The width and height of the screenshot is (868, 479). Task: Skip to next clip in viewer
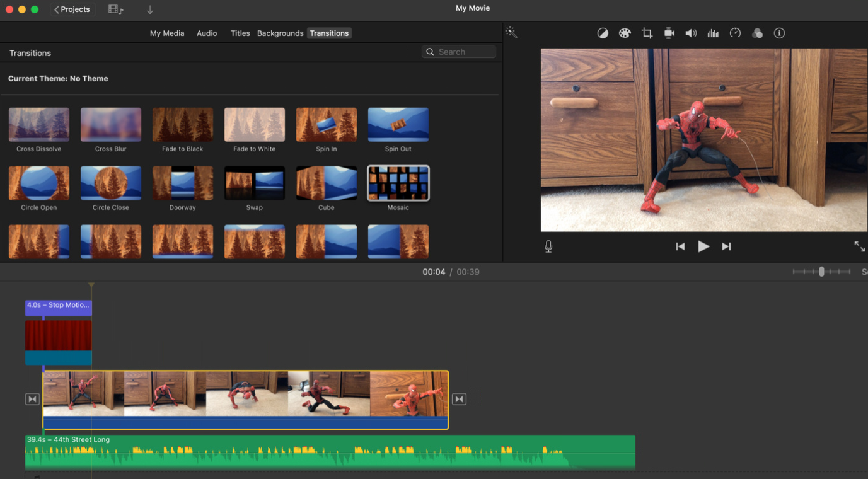726,246
